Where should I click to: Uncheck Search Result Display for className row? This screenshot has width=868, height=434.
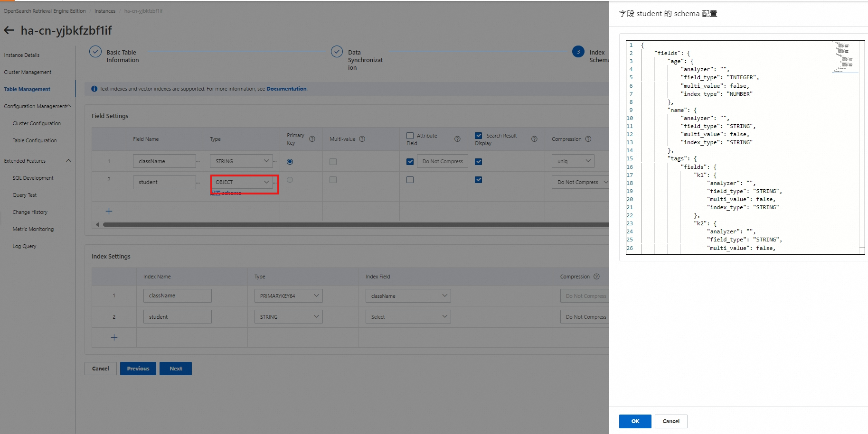click(x=478, y=162)
